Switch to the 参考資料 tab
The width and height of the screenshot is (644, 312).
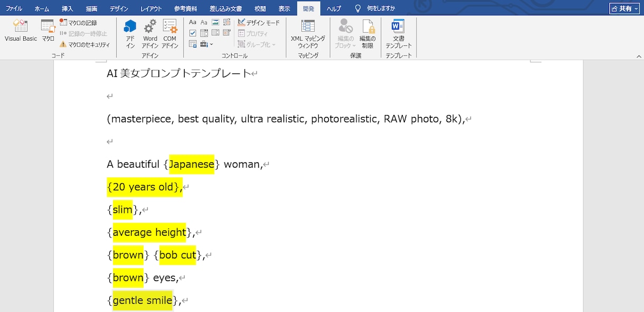(x=186, y=8)
